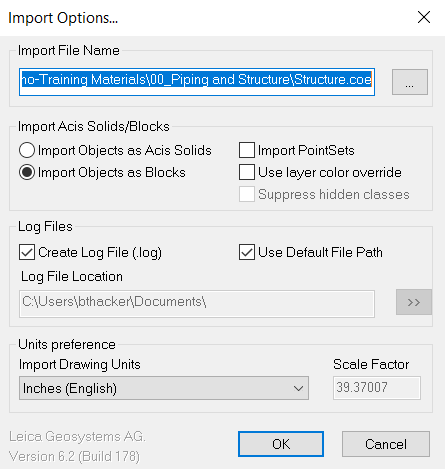Open the Import Drawing Units dropdown

[164, 388]
